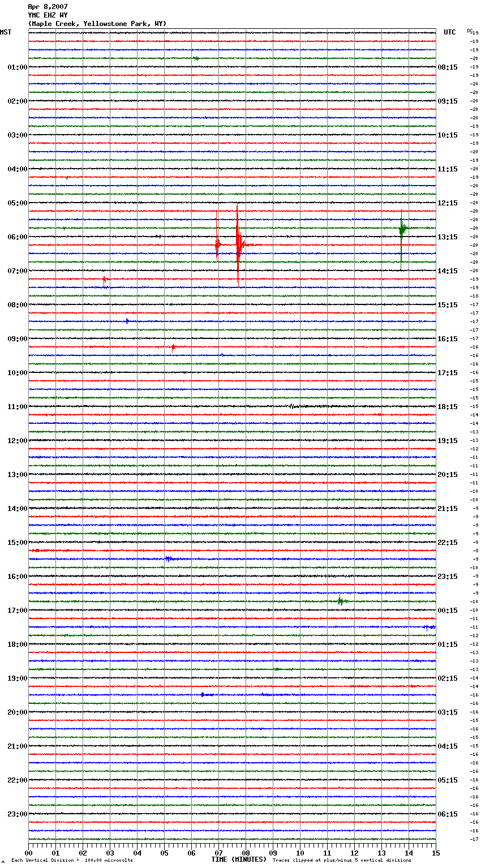Click the "09:15" UTC time label
This screenshot has width=481, height=868.
(448, 101)
